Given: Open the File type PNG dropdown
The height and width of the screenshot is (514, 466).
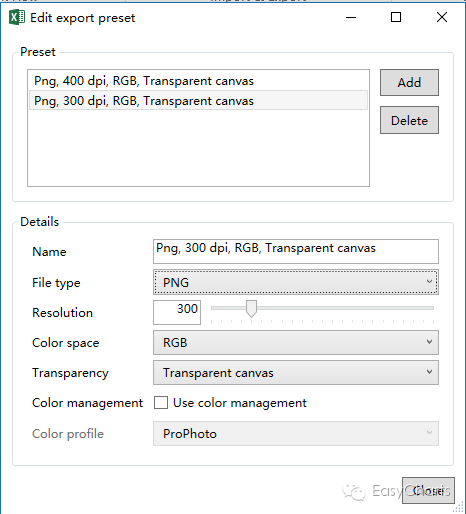Looking at the screenshot, I should (x=296, y=282).
